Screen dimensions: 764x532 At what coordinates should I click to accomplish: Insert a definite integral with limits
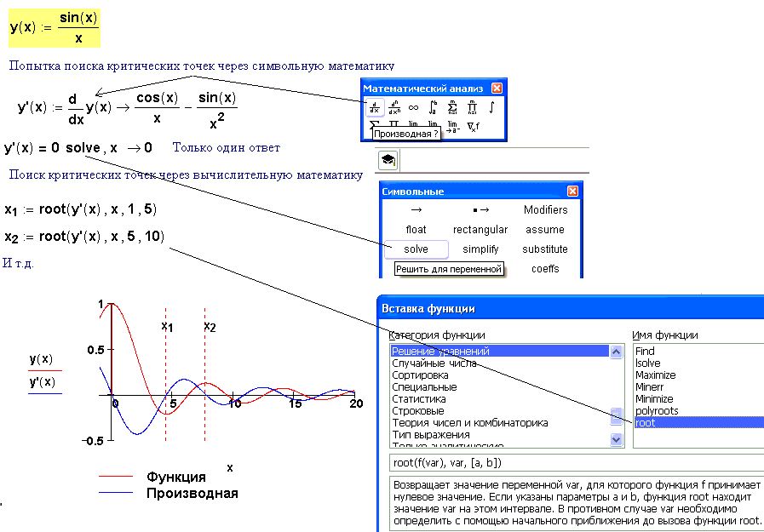point(433,107)
